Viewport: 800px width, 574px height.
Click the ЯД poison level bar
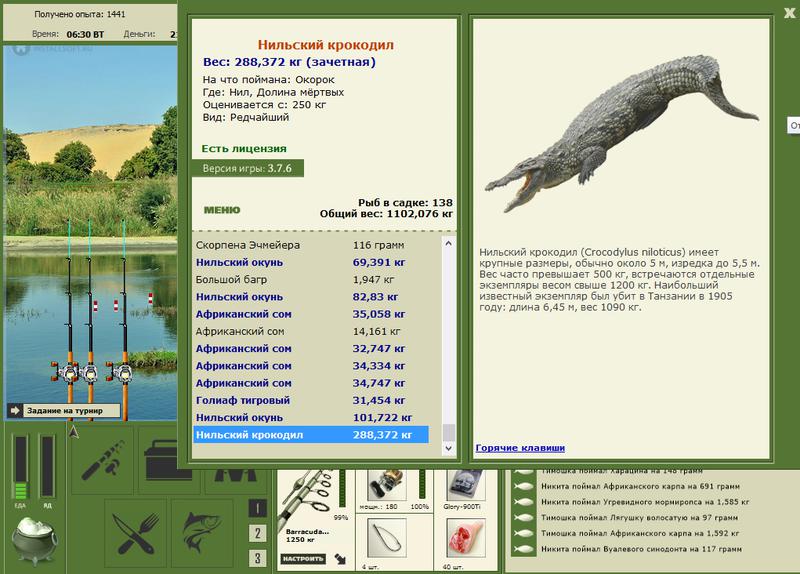coord(47,467)
